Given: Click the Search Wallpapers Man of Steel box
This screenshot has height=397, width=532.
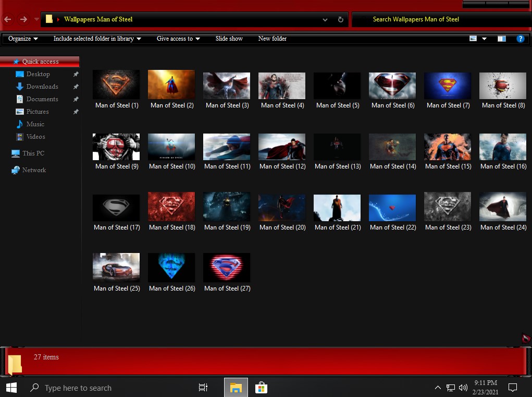Looking at the screenshot, I should tap(441, 19).
